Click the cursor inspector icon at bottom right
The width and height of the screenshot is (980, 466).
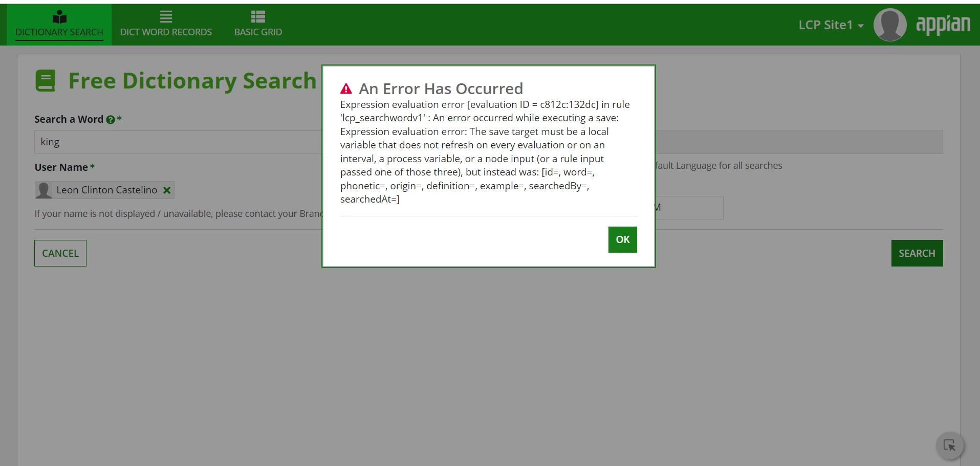950,446
